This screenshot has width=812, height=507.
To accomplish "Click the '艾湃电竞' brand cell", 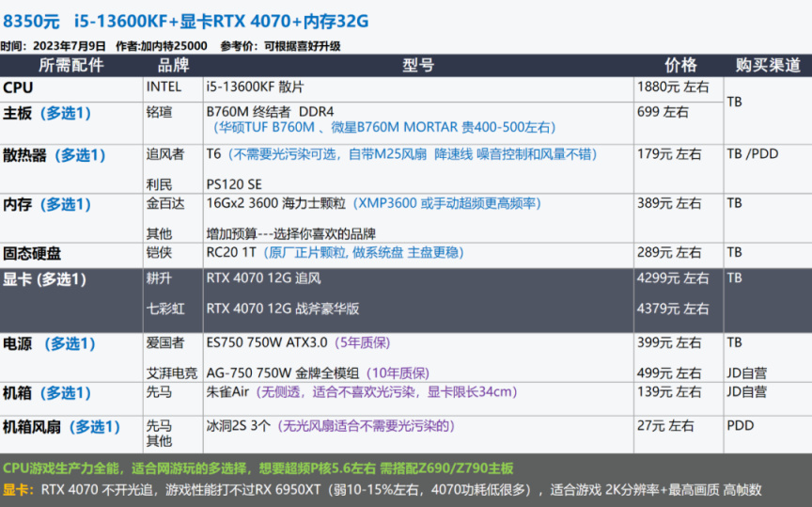I will 171,373.
